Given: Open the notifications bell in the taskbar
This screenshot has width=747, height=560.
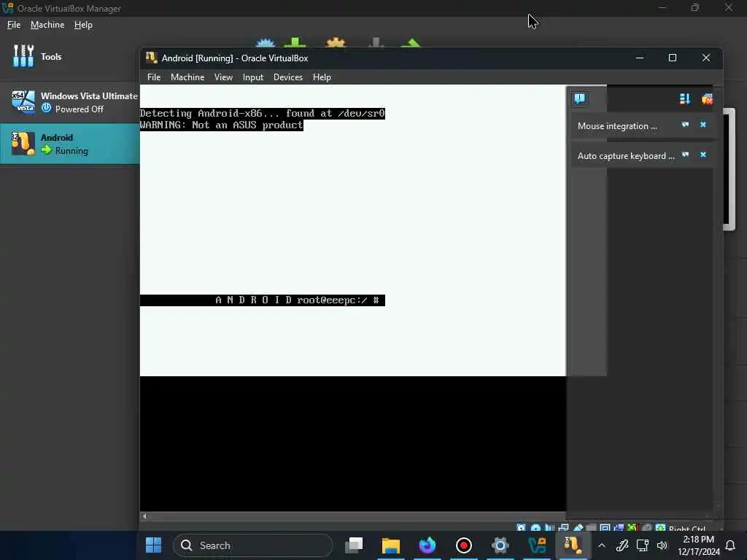Looking at the screenshot, I should tap(730, 545).
